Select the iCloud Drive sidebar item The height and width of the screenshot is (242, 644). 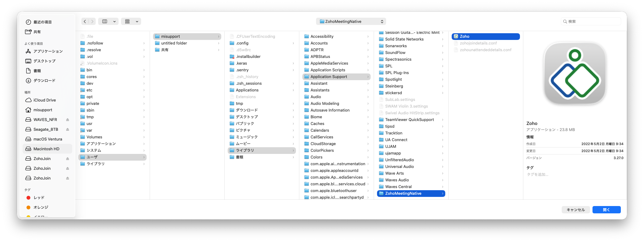44,100
